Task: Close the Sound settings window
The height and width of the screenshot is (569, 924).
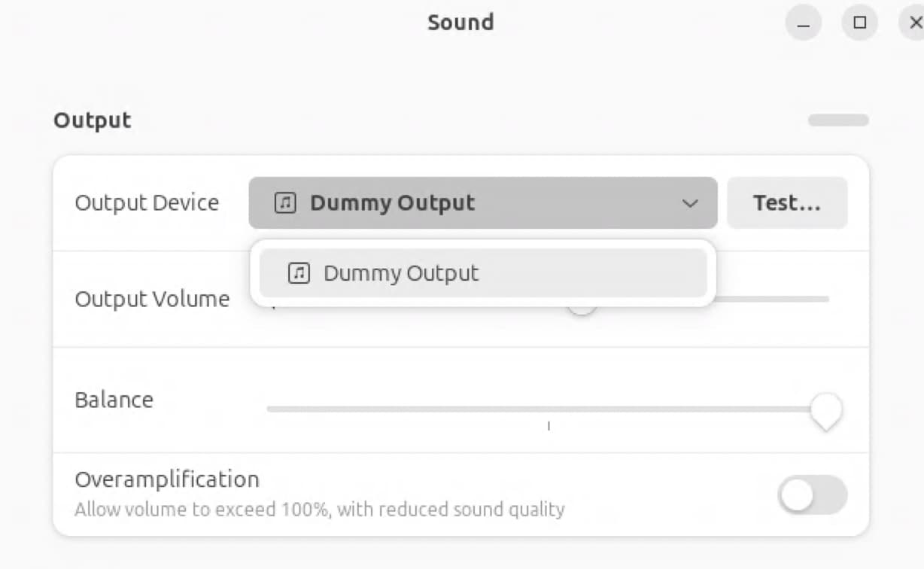Action: point(914,23)
